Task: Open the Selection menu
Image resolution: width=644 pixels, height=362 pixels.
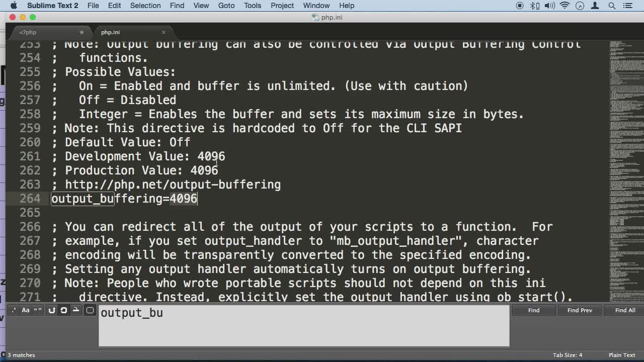Action: tap(145, 6)
